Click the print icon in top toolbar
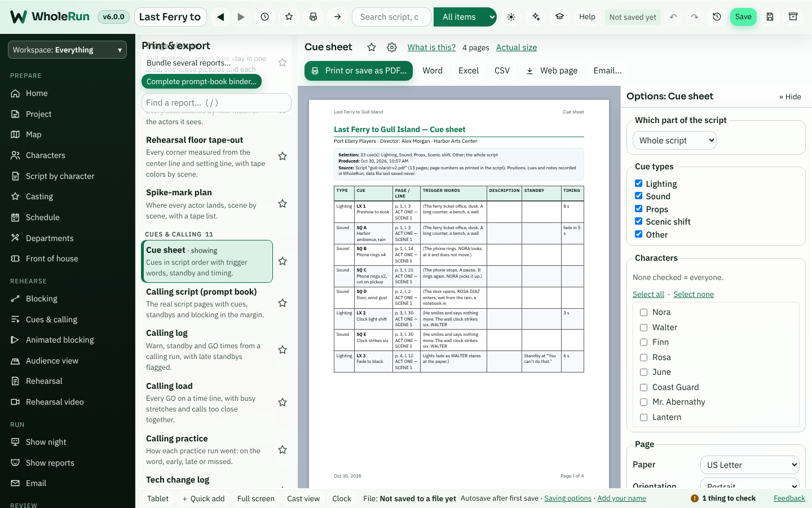The image size is (812, 508). pos(313,17)
